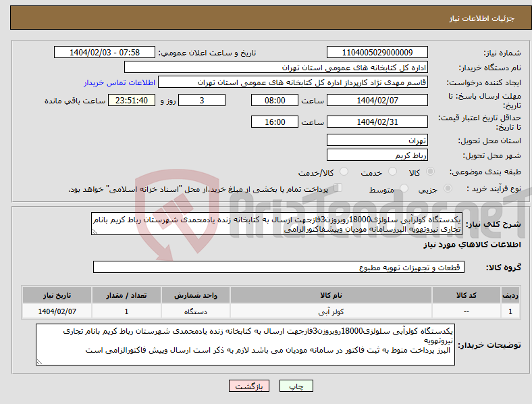
Task: Click the واحد شمارش column header
Action: coord(195,295)
